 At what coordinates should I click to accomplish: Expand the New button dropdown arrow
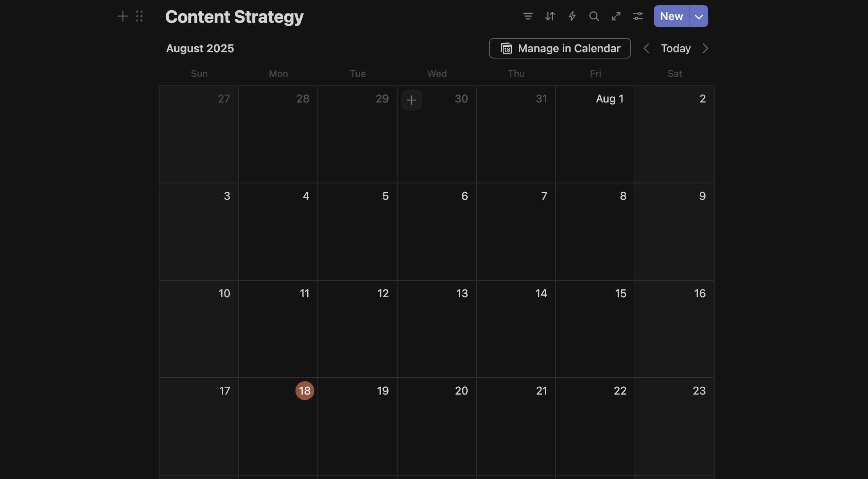(698, 16)
